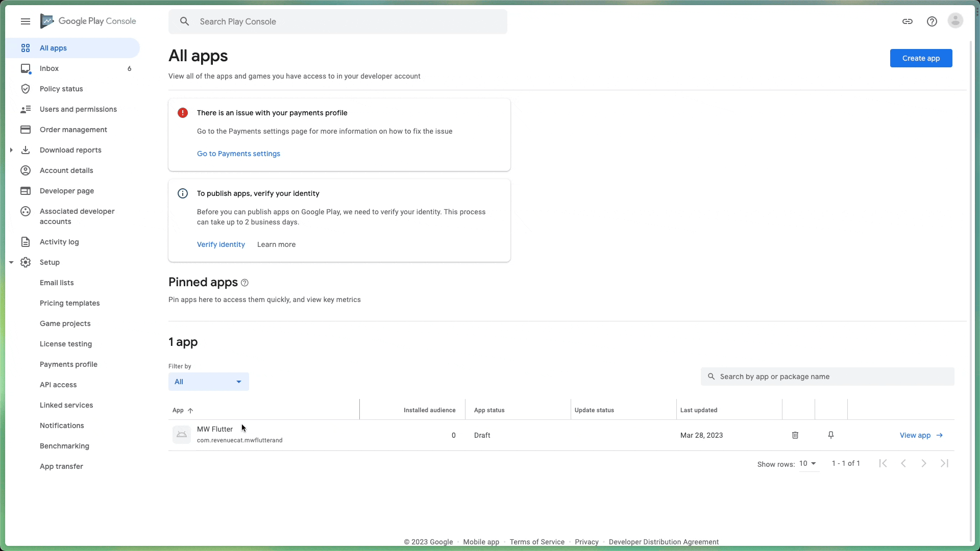Viewport: 980px width, 551px height.
Task: Open API access under Setup
Action: (x=58, y=385)
